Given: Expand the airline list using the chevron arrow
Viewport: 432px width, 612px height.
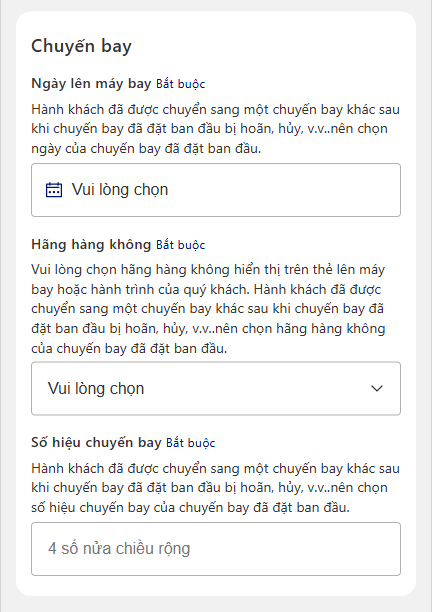Looking at the screenshot, I should click(x=377, y=388).
